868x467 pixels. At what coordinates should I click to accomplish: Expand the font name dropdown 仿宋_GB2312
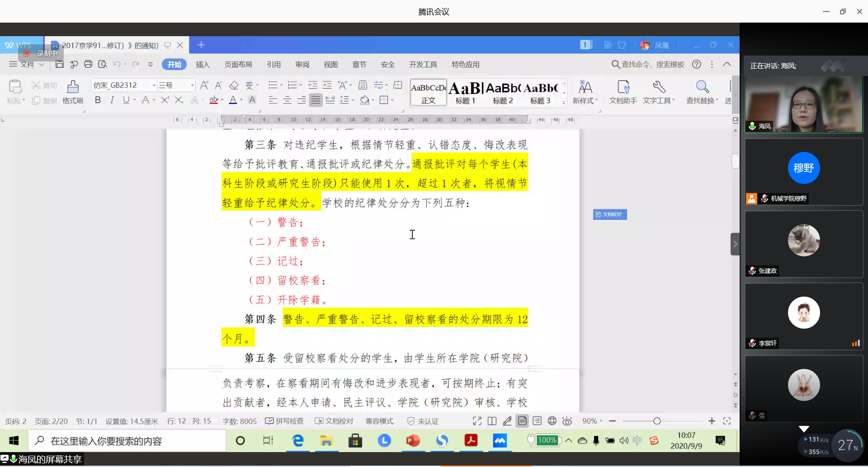pos(154,85)
